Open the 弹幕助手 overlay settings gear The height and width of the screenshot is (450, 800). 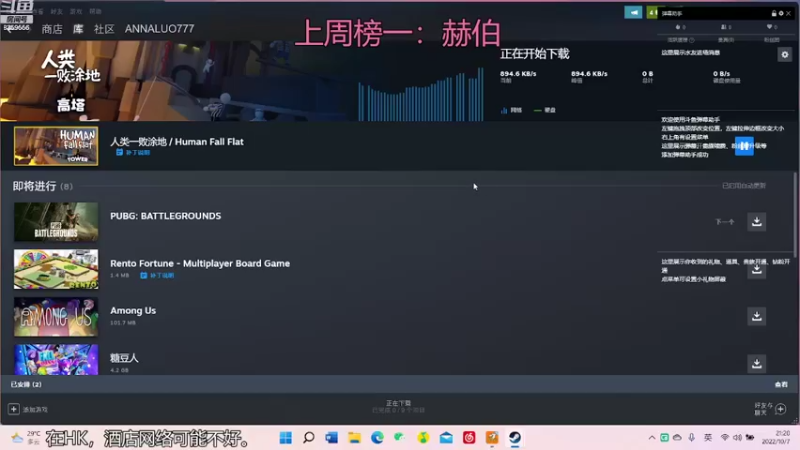(781, 13)
